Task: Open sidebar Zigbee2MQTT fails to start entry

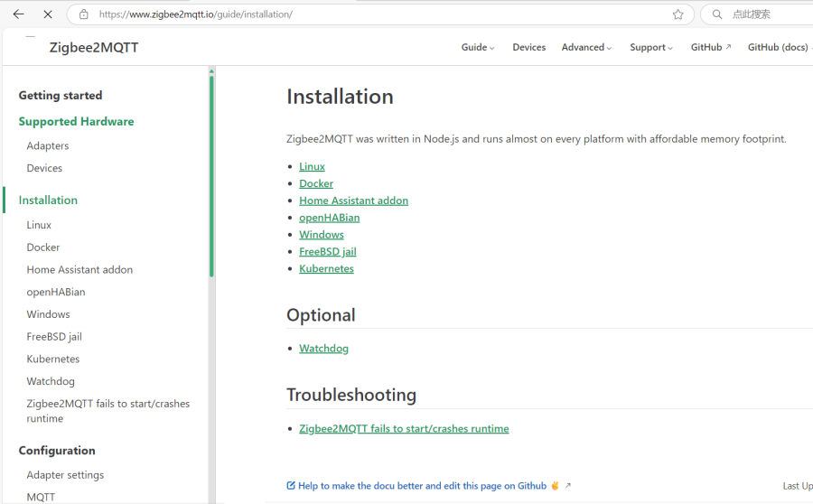Action: [108, 411]
